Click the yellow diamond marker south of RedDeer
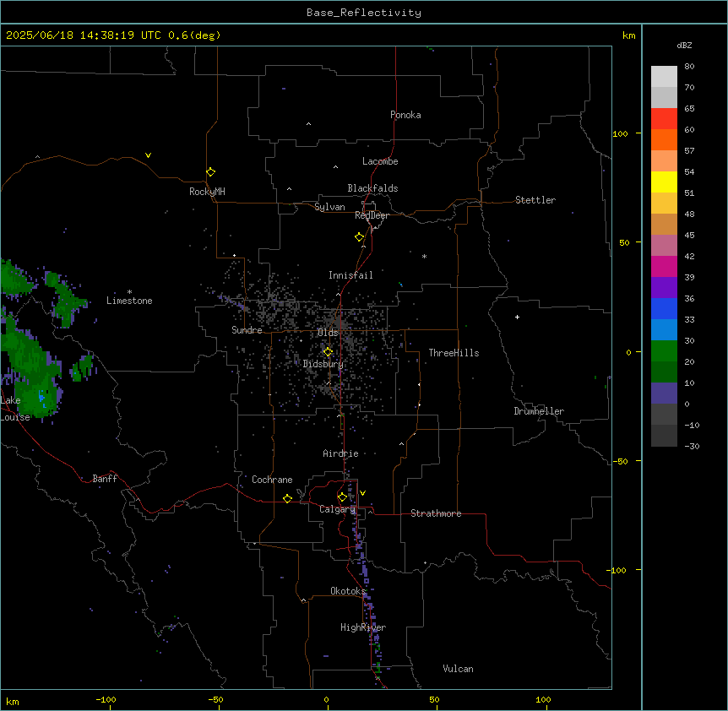Viewport: 728px width, 711px height. pyautogui.click(x=359, y=237)
